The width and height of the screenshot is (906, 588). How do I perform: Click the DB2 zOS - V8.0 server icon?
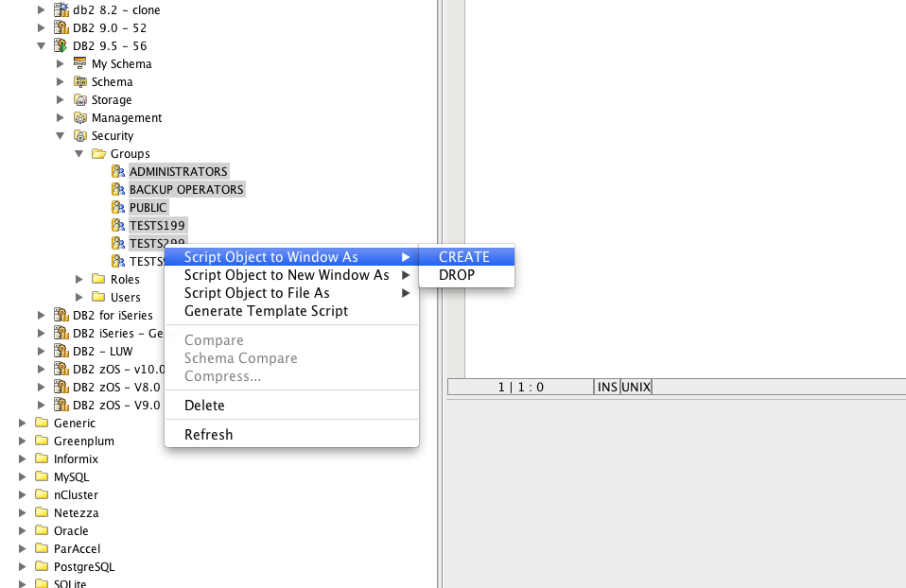point(61,387)
